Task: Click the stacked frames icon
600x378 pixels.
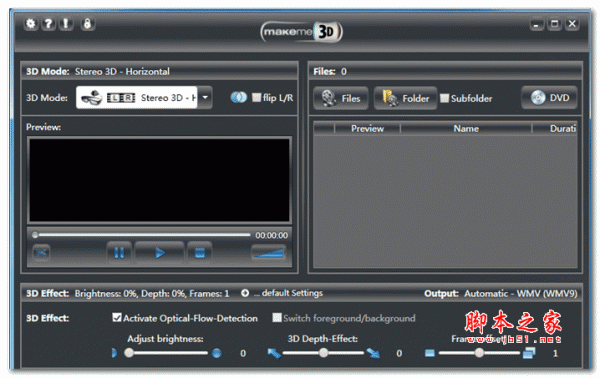Action: [529, 353]
